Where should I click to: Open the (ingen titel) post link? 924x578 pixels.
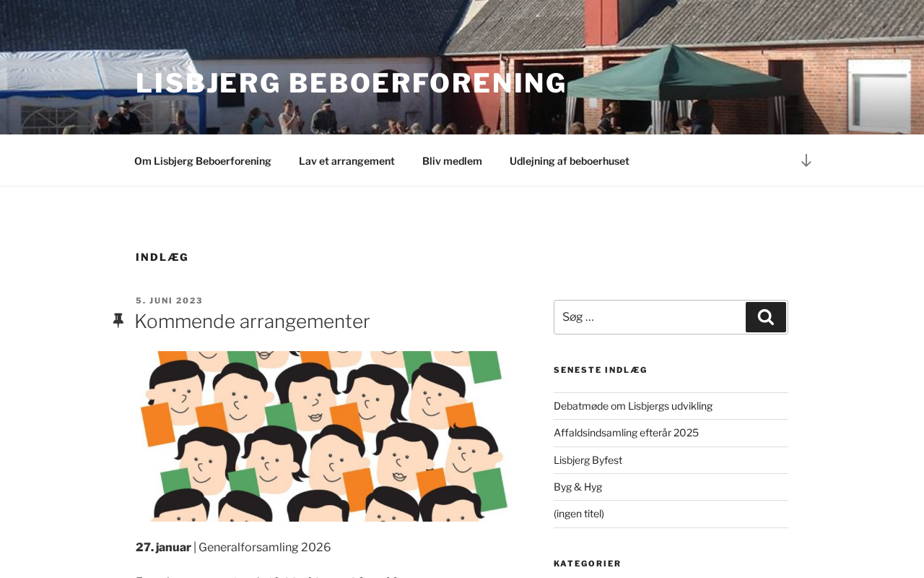(x=579, y=514)
